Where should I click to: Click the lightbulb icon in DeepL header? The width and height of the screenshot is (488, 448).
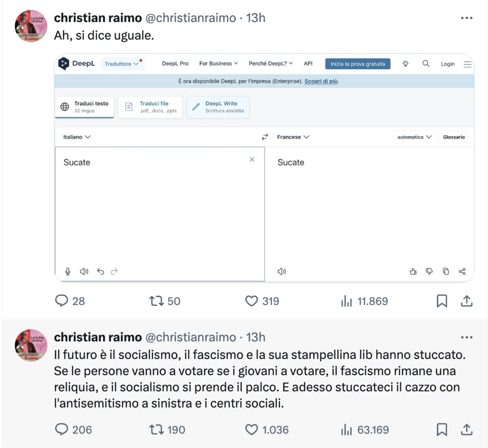point(406,64)
